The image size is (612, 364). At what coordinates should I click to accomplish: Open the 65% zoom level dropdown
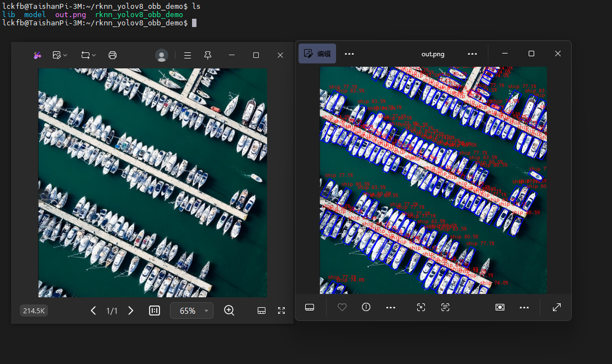coord(191,311)
